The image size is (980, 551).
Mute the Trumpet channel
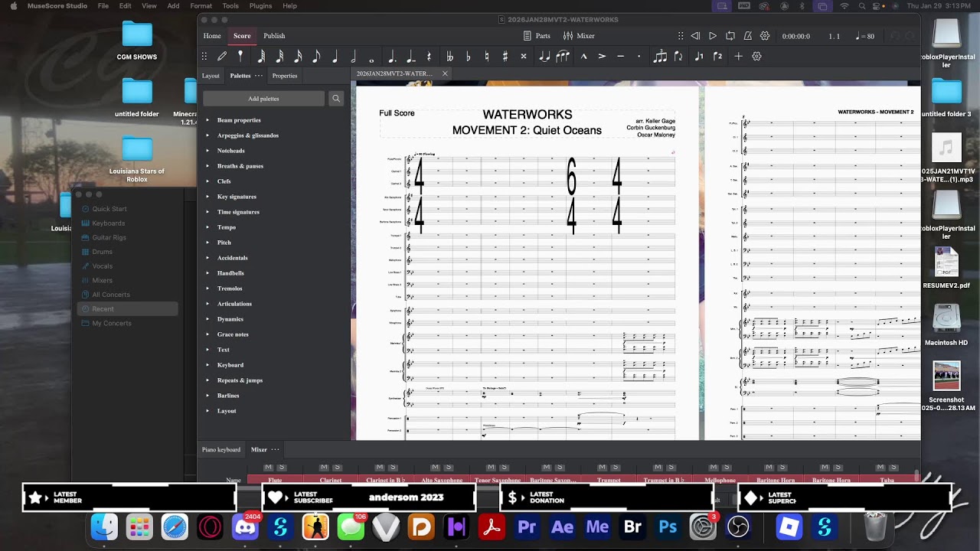[x=602, y=467]
